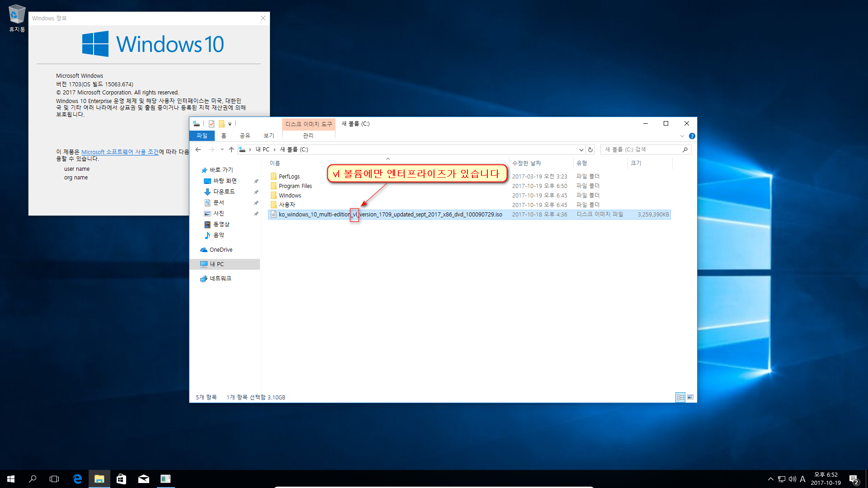Click the Properties quick access toolbar icon

point(211,124)
